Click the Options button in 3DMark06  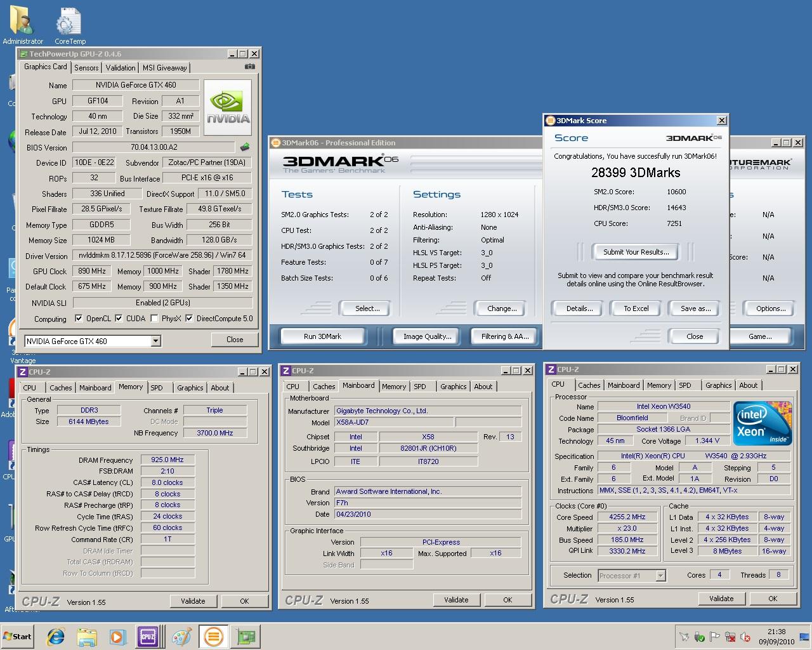coord(771,308)
